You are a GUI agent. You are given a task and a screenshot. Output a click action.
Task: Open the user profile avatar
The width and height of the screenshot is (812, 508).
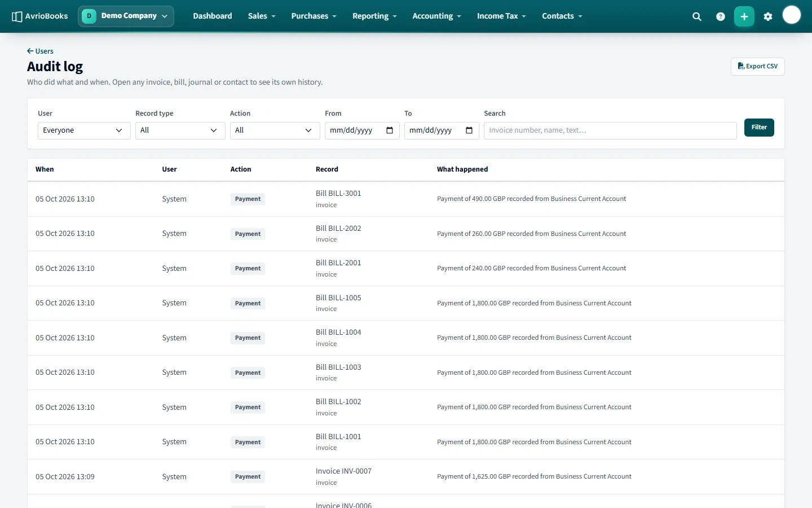pyautogui.click(x=792, y=15)
